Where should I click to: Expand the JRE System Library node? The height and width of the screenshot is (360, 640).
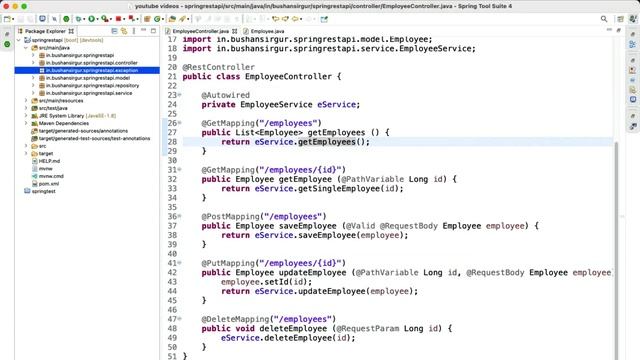tap(26, 116)
